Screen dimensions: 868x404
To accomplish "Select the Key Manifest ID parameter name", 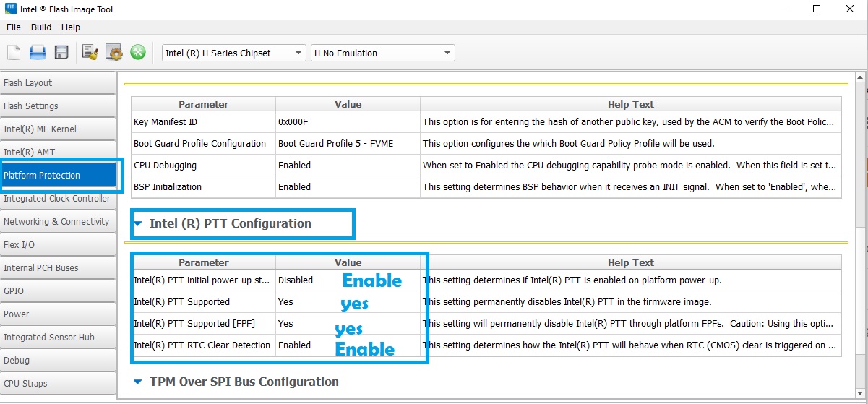I will (x=203, y=121).
